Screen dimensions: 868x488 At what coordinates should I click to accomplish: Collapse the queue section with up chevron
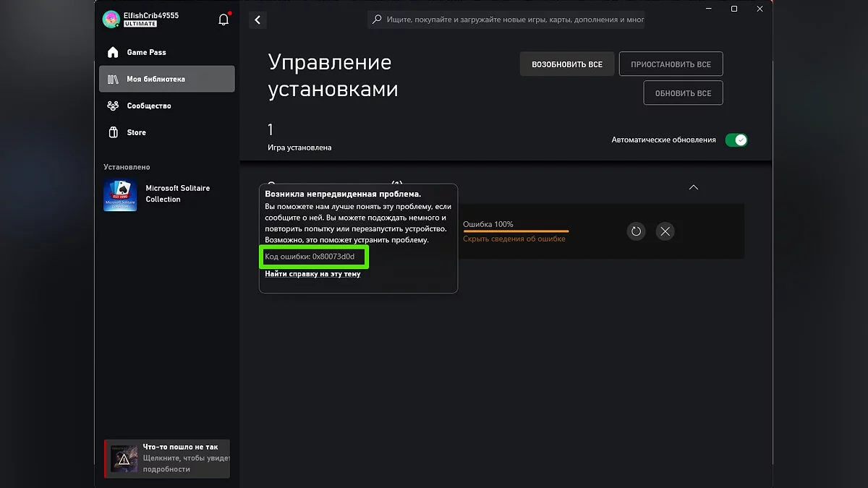[x=694, y=187]
